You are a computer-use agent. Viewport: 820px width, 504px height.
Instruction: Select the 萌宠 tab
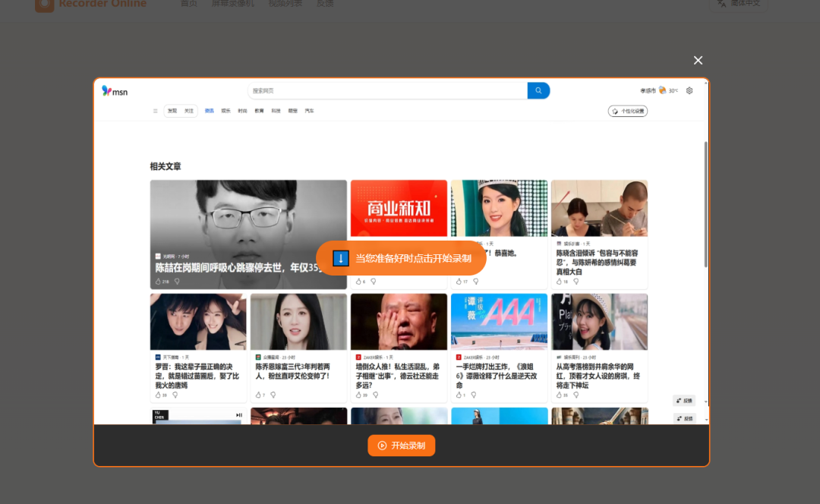point(293,111)
